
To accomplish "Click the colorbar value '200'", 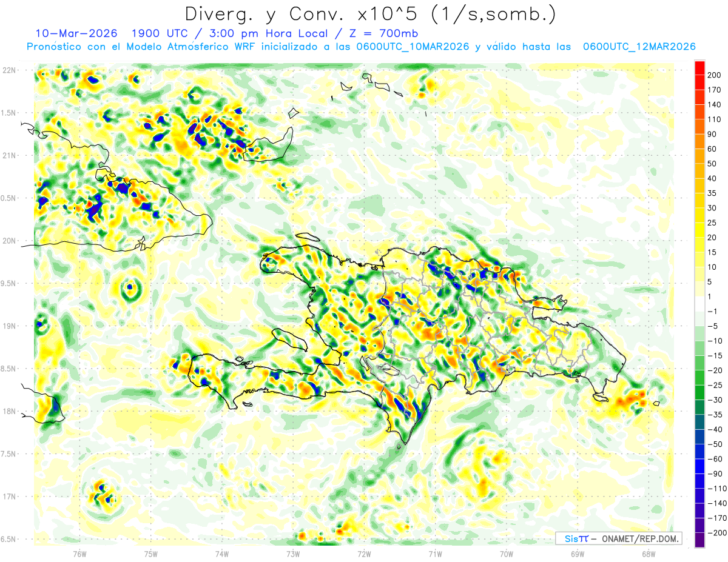I will click(715, 75).
